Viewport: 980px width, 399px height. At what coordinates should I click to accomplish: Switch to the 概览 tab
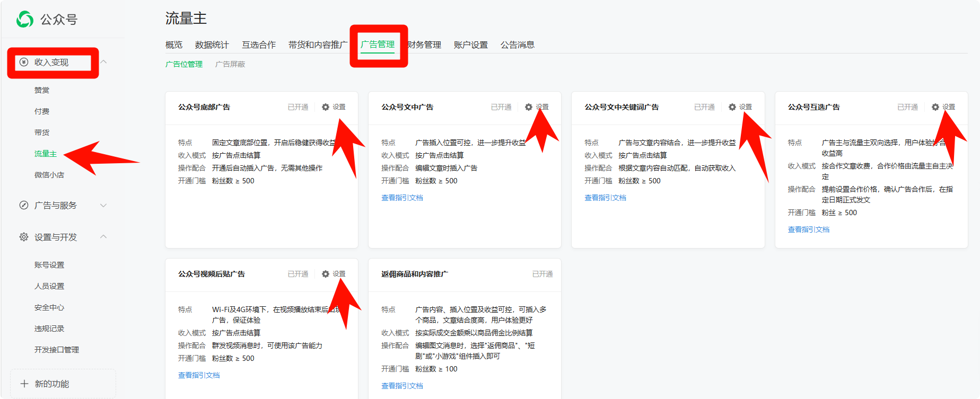[174, 45]
